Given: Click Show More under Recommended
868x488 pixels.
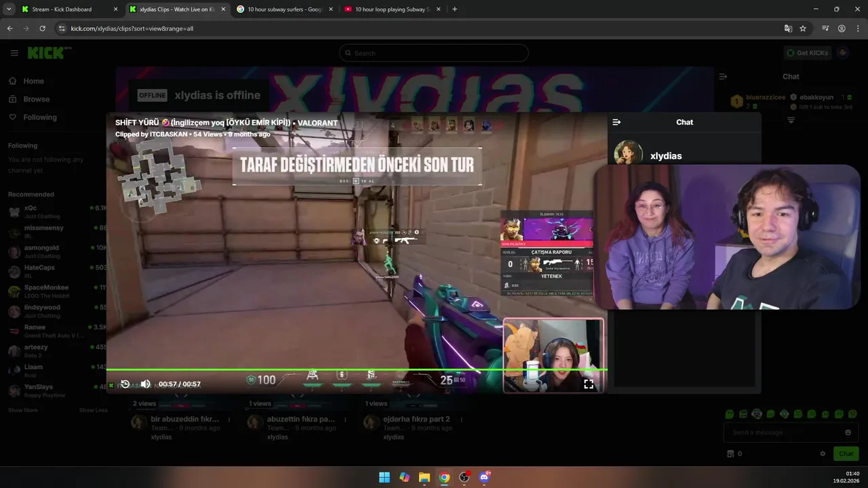Looking at the screenshot, I should (x=23, y=410).
